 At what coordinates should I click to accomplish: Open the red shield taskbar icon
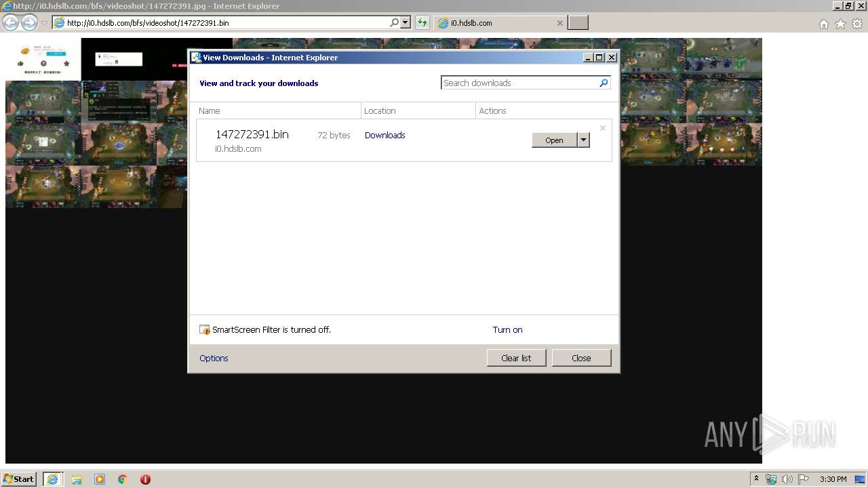[x=145, y=479]
